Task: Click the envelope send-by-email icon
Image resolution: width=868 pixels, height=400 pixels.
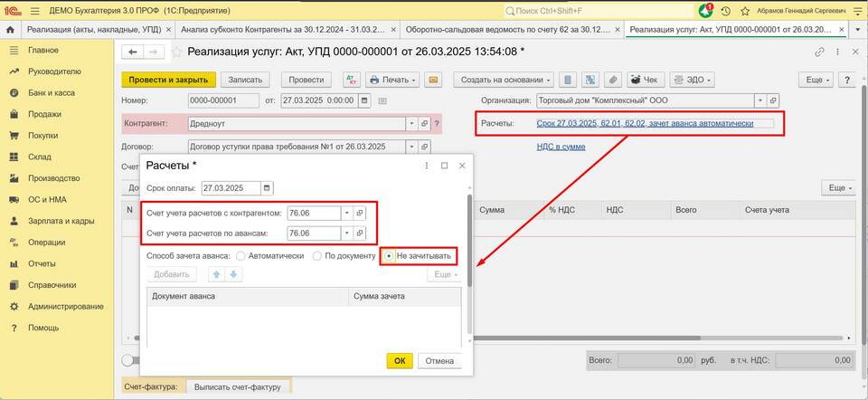Action: click(433, 80)
